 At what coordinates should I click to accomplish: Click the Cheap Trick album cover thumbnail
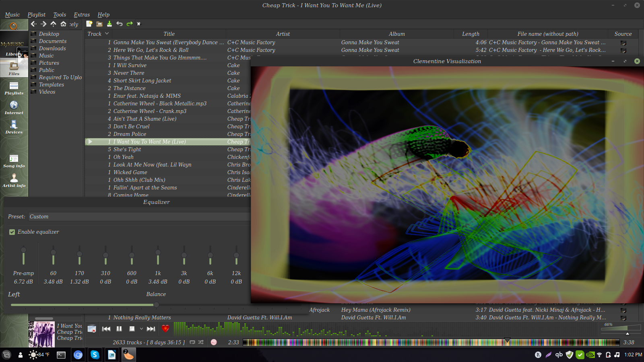(41, 334)
